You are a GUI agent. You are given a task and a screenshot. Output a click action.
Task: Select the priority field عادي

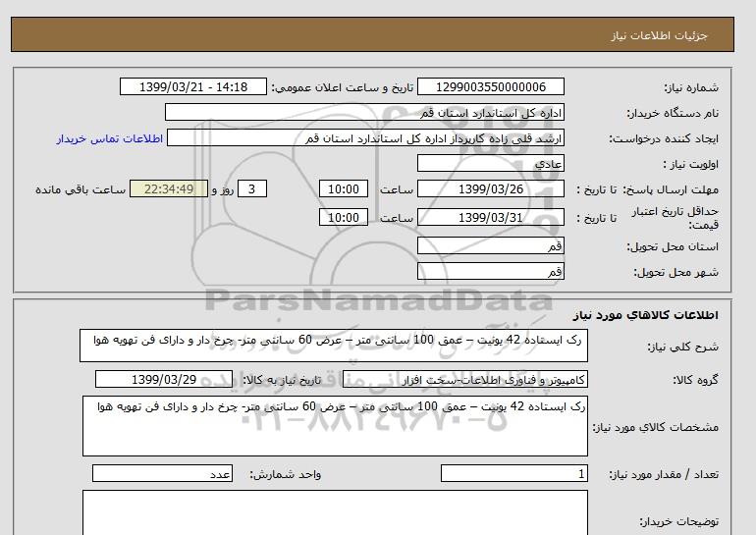point(490,163)
